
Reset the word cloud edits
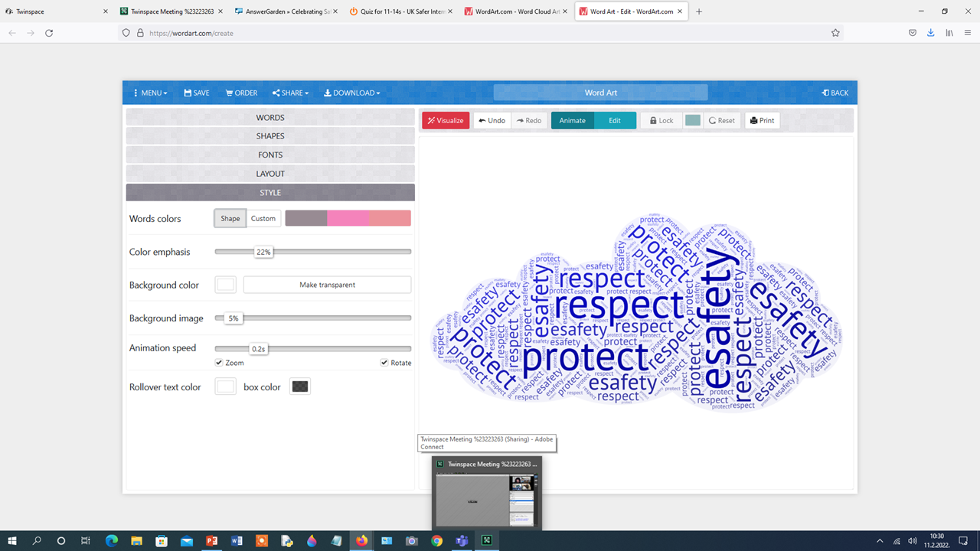[x=722, y=120]
